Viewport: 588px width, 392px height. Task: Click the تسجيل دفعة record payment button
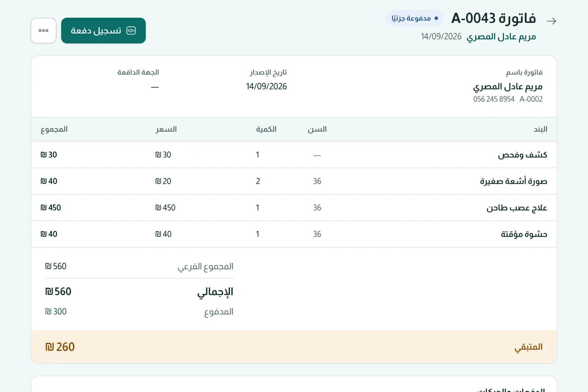pyautogui.click(x=103, y=30)
